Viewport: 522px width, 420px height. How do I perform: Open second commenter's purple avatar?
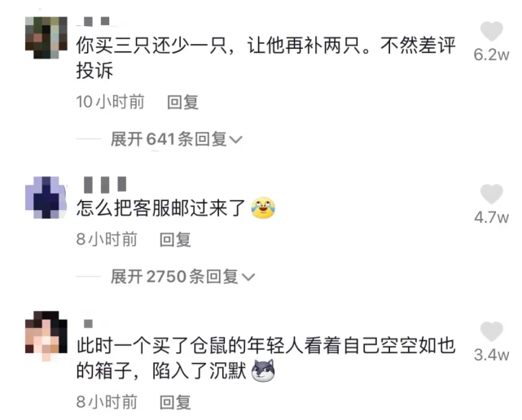click(x=46, y=197)
